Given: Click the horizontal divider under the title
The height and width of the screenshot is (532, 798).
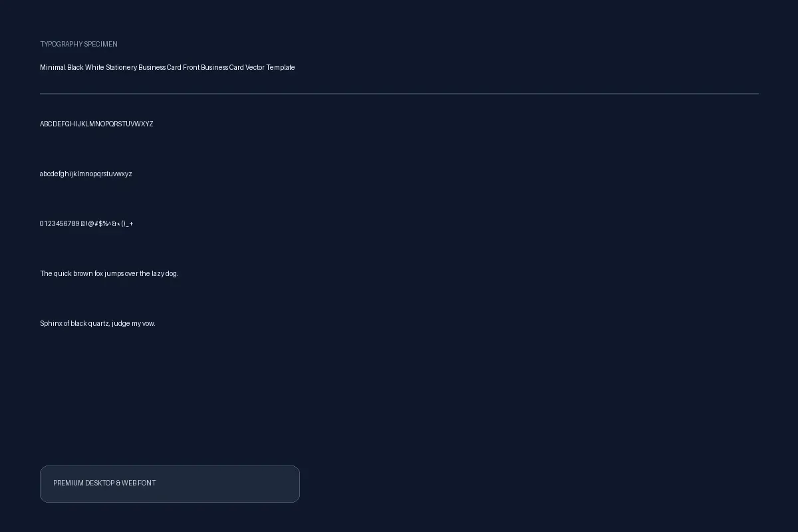Looking at the screenshot, I should (399, 94).
